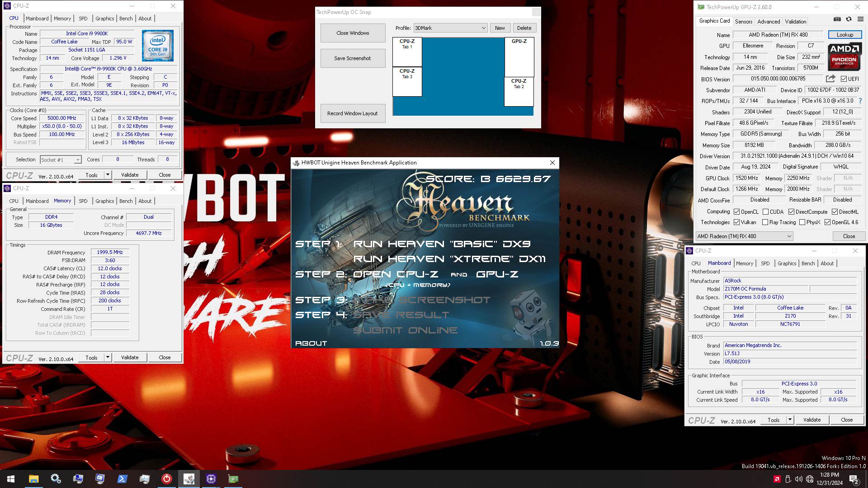868x488 pixels.
Task: Toggle the PhysX checkbox
Action: (802, 222)
